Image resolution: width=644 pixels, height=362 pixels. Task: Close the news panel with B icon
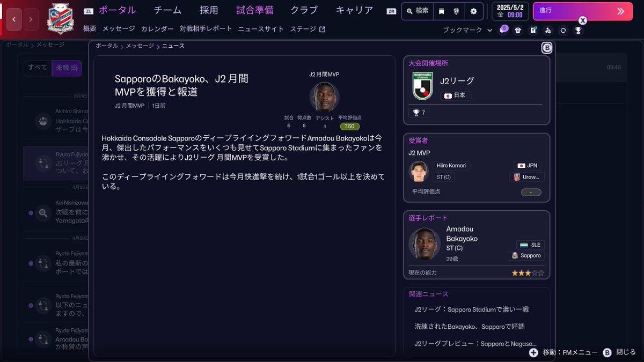547,48
